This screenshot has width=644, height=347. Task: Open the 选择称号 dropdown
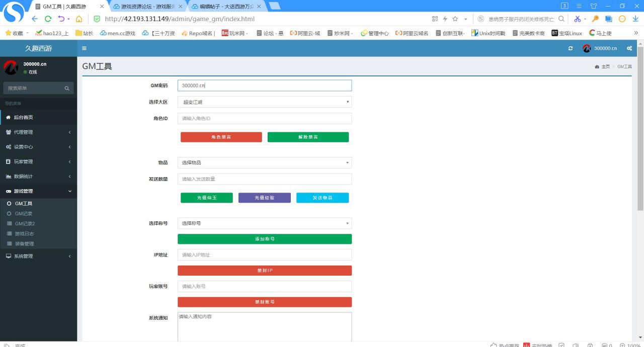pyautogui.click(x=265, y=223)
